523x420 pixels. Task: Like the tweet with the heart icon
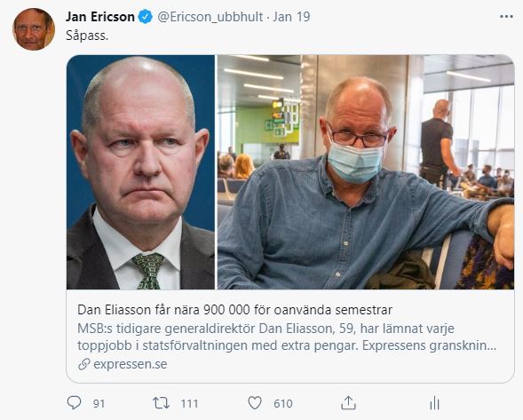pyautogui.click(x=255, y=403)
